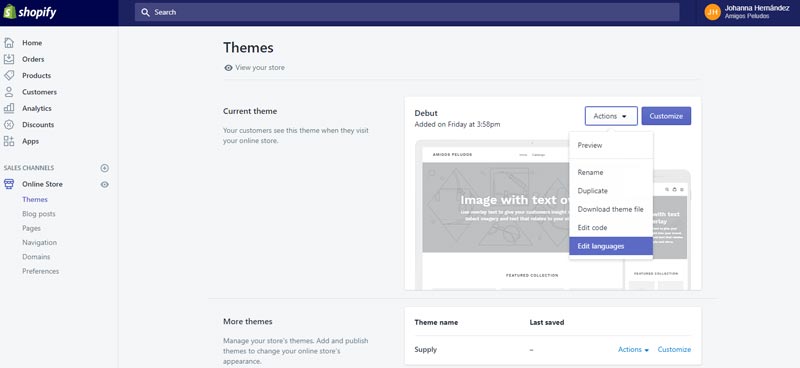Select Edit languages menu entry
800x368 pixels.
(611, 246)
